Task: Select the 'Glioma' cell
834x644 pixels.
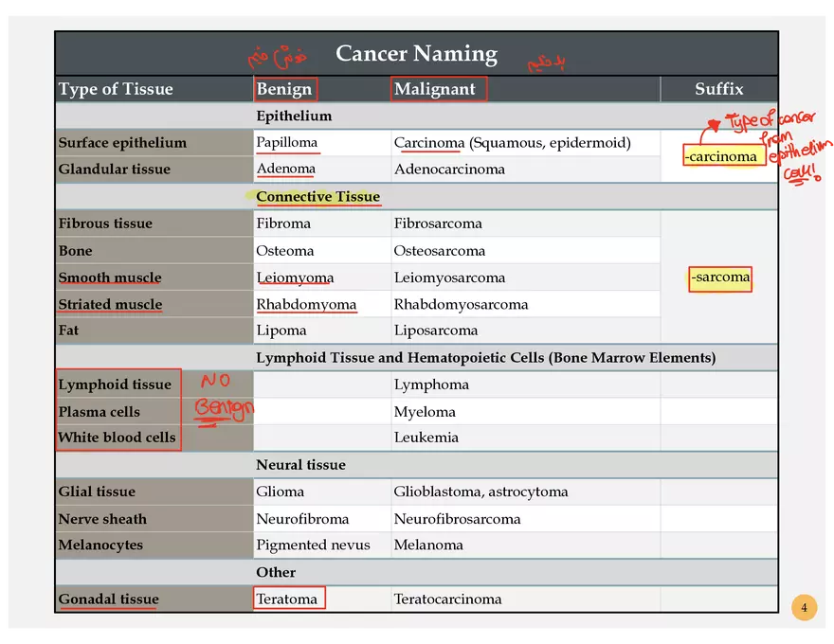Action: [x=280, y=492]
